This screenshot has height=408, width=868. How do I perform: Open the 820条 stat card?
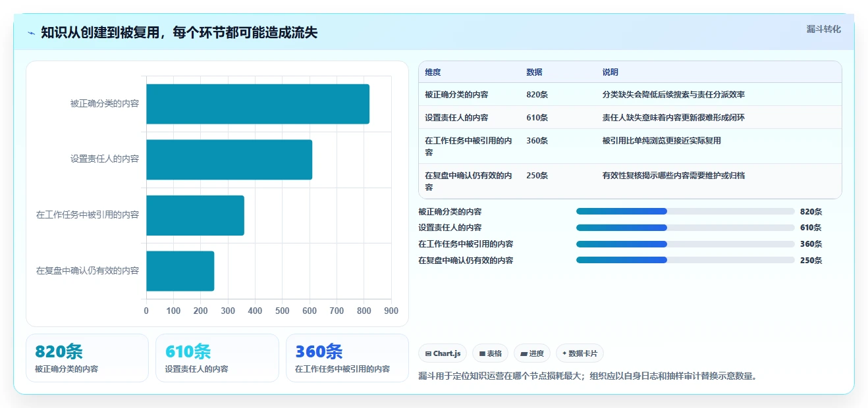87,358
